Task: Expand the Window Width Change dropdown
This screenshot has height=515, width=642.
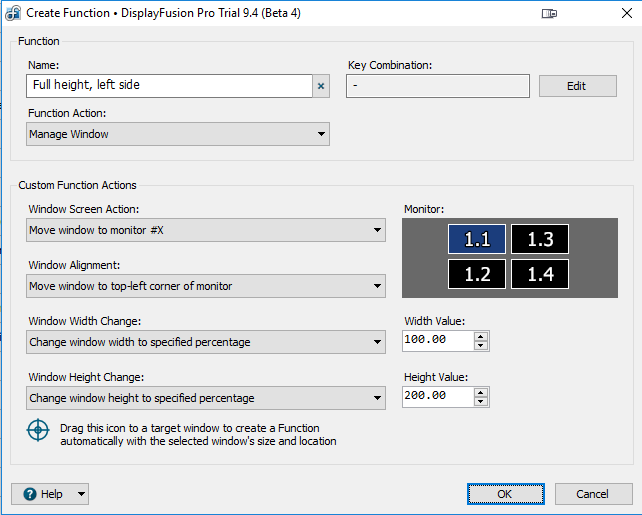Action: click(x=206, y=342)
